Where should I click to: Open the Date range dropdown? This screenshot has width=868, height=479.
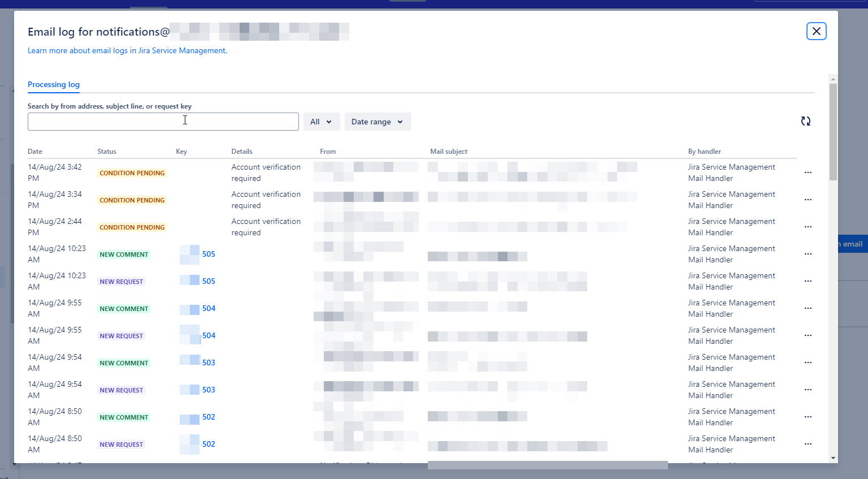(377, 122)
